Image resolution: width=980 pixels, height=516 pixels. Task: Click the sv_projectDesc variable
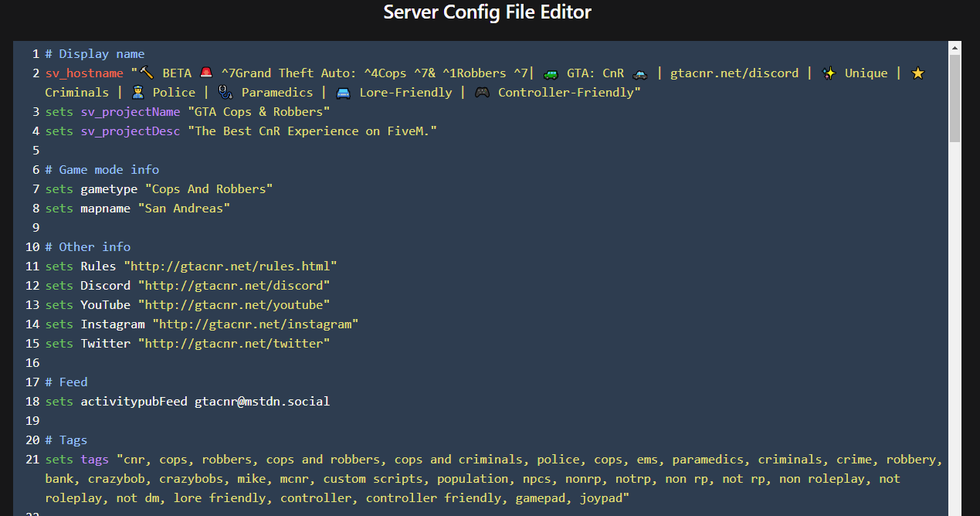131,131
